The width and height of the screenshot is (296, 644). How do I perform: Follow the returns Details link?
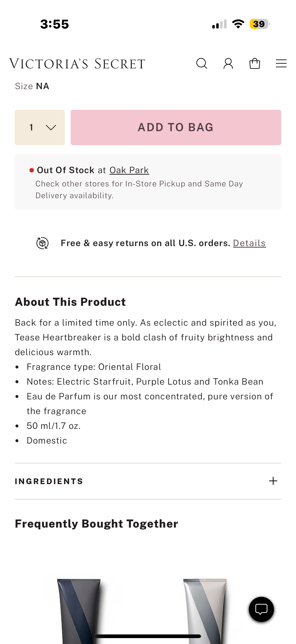tap(249, 243)
